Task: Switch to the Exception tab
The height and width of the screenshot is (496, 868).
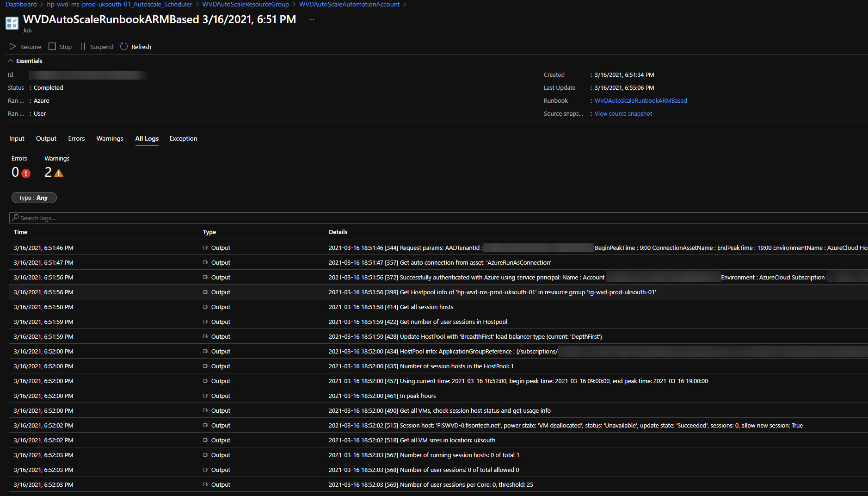Action: pos(183,138)
